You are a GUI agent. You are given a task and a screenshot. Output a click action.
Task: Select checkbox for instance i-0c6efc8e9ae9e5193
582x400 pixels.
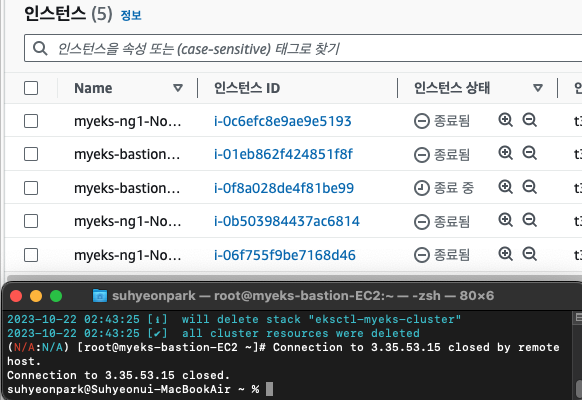[x=31, y=121]
